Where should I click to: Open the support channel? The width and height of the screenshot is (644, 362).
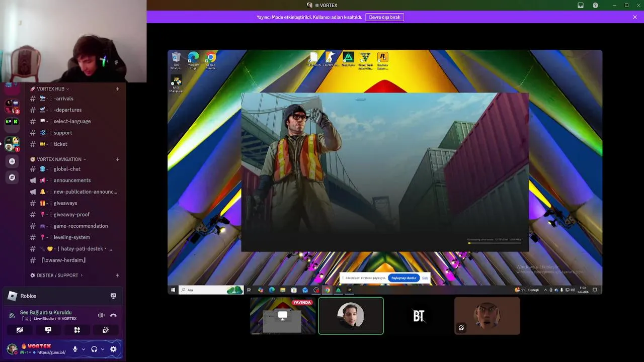click(74, 133)
